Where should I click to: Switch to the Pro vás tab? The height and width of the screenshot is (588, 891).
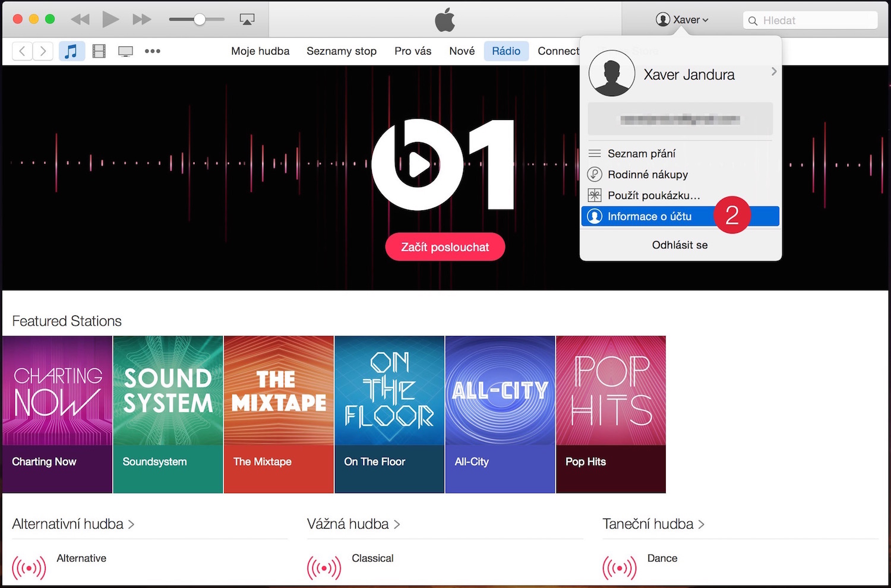click(413, 51)
